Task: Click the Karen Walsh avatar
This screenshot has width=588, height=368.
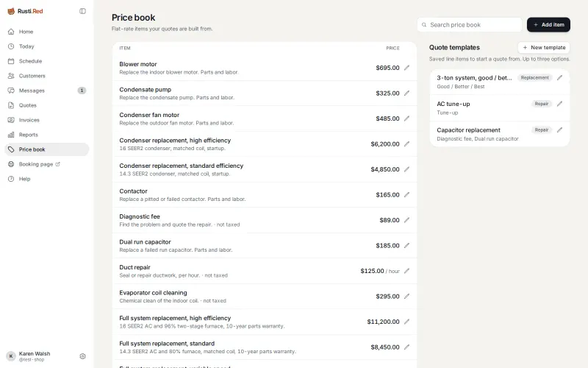Action: click(x=11, y=356)
